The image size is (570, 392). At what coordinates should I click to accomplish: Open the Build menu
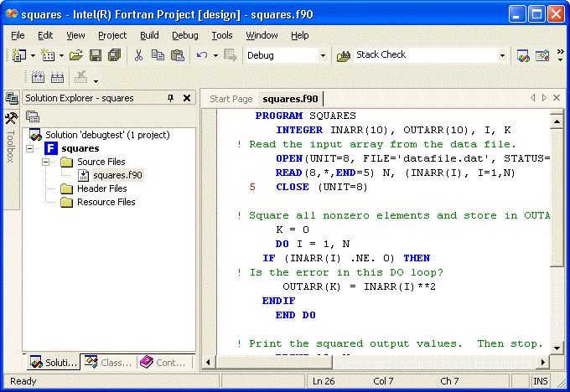(x=149, y=35)
